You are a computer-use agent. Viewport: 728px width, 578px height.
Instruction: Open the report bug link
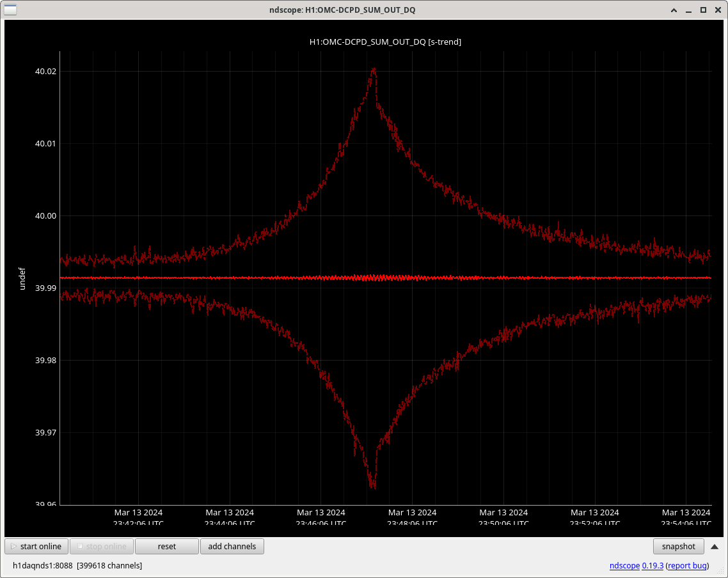tap(687, 566)
